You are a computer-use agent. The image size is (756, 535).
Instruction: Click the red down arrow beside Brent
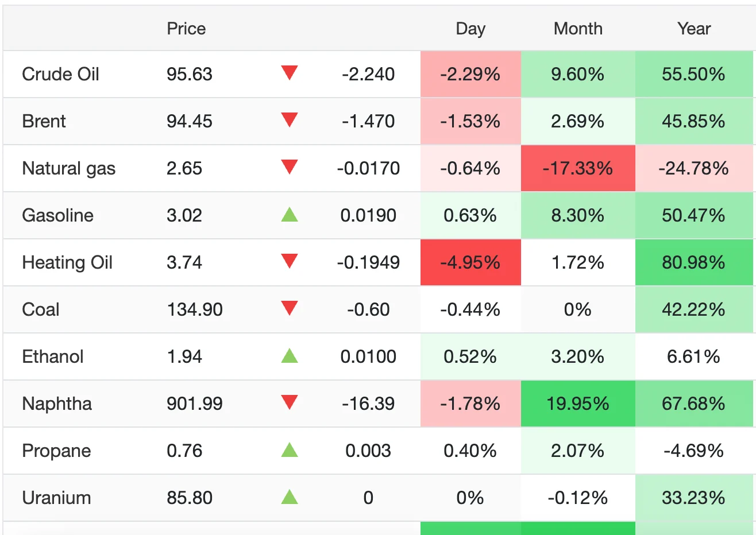pyautogui.click(x=290, y=120)
